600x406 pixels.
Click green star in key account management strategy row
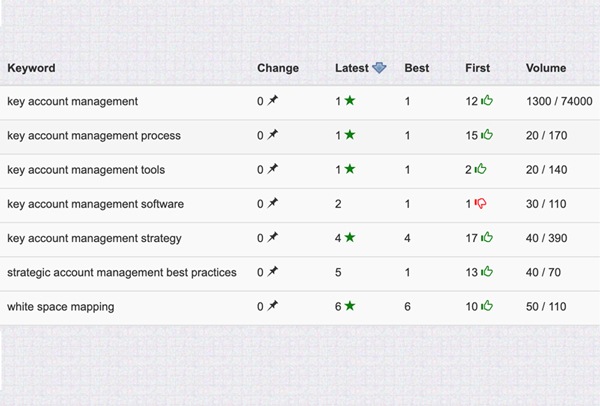pyautogui.click(x=350, y=237)
